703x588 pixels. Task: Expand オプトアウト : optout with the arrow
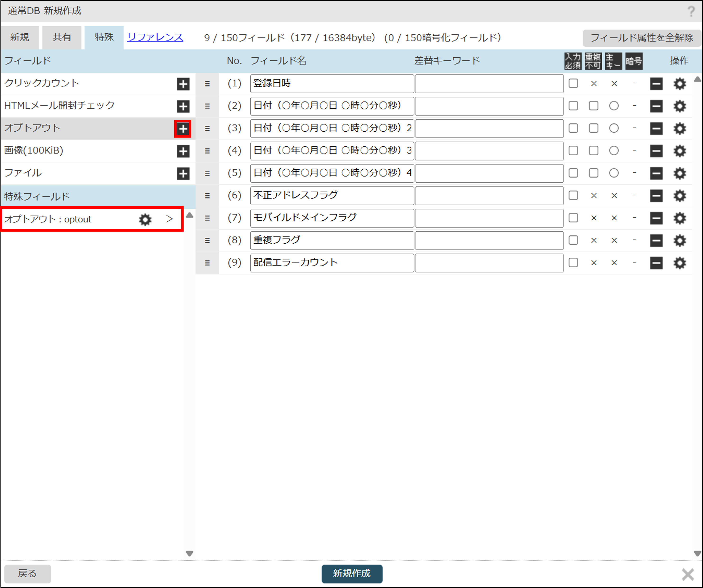point(169,219)
